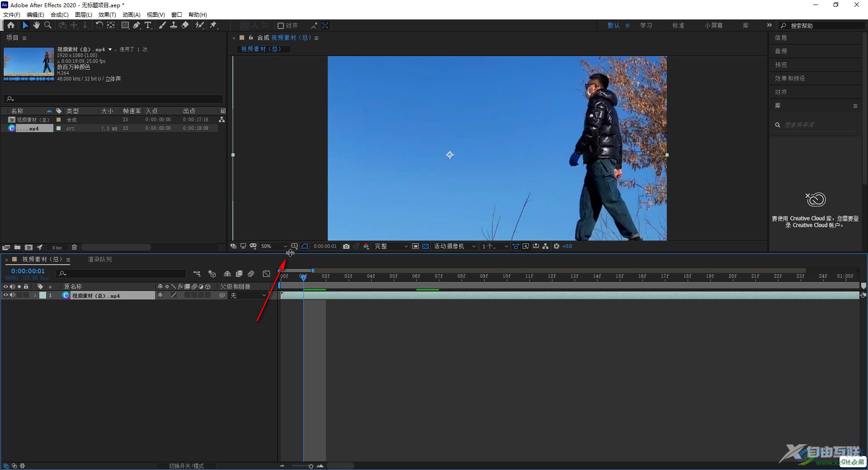
Task: Click the Graph Editor icon in timeline
Action: [x=266, y=274]
